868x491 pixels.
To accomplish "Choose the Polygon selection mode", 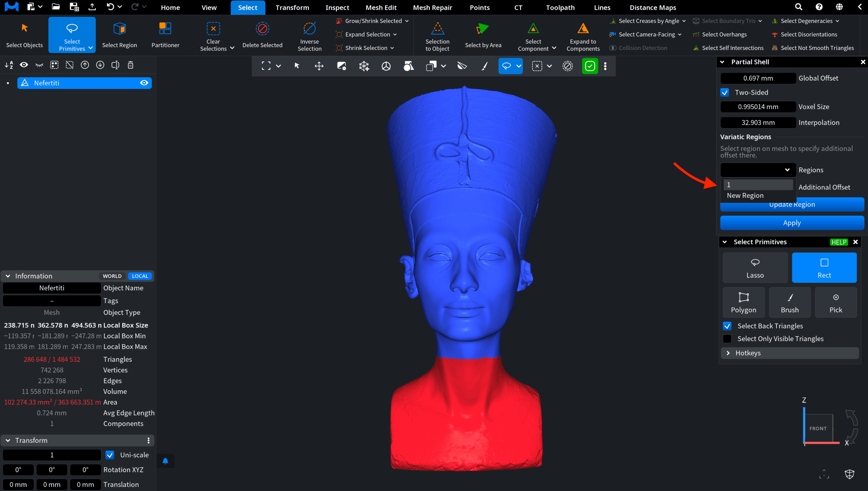I will click(x=744, y=302).
